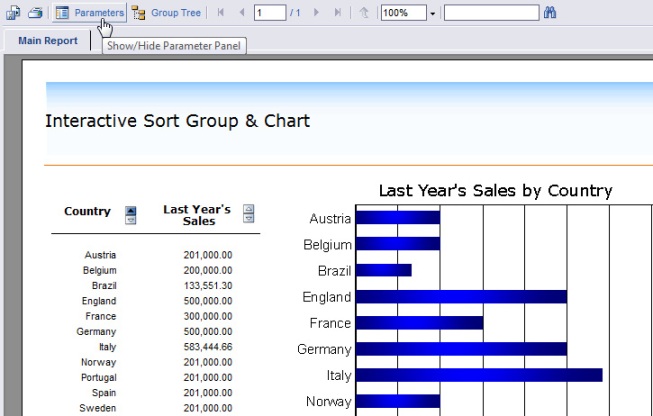
Task: Click the binoculars find icon
Action: click(x=550, y=12)
